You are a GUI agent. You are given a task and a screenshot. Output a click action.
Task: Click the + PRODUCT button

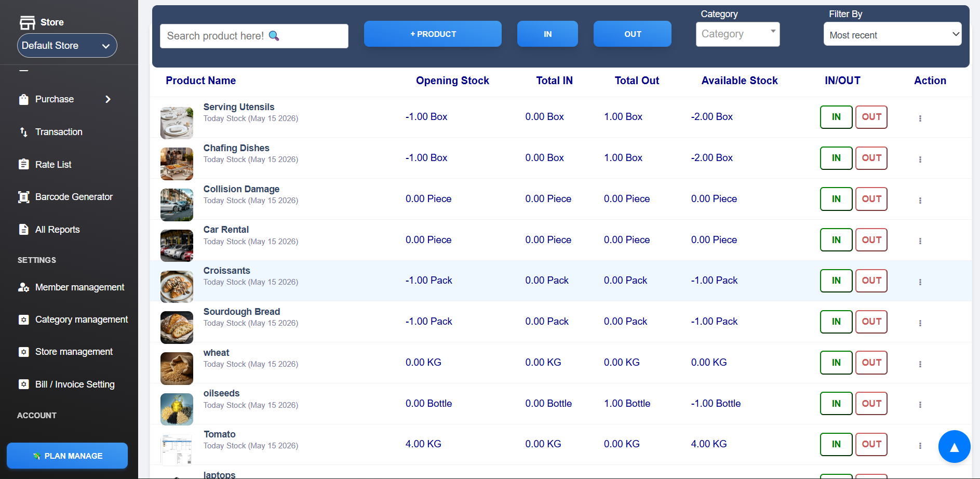point(433,34)
